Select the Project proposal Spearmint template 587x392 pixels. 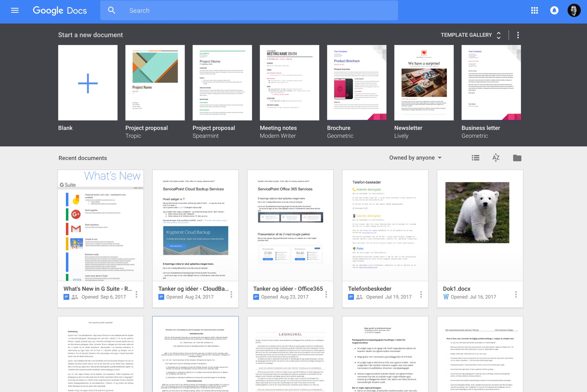click(x=222, y=83)
